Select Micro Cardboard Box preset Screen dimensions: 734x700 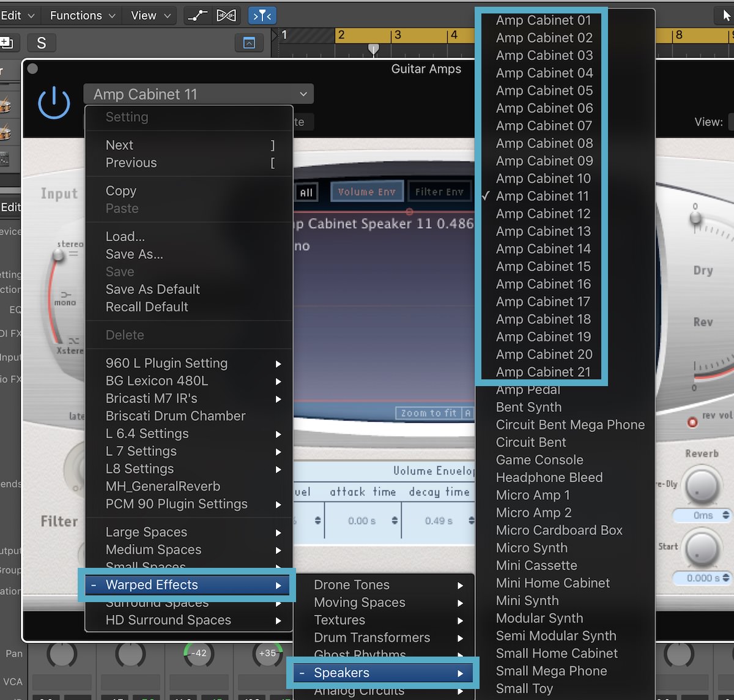point(566,531)
